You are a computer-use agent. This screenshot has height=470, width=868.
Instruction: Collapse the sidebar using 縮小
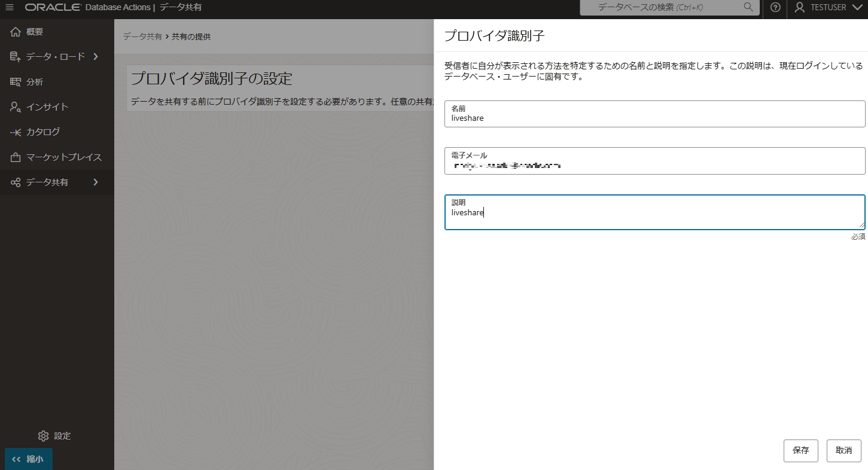pyautogui.click(x=28, y=459)
